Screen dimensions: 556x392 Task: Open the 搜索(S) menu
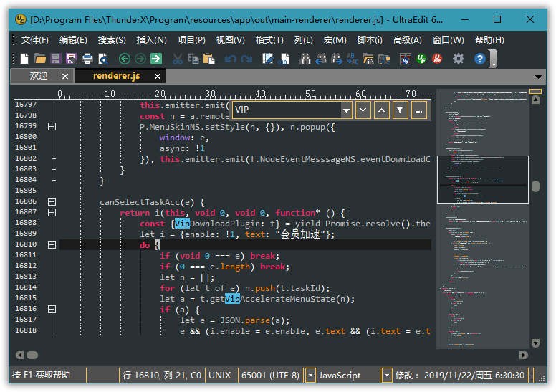tap(112, 40)
